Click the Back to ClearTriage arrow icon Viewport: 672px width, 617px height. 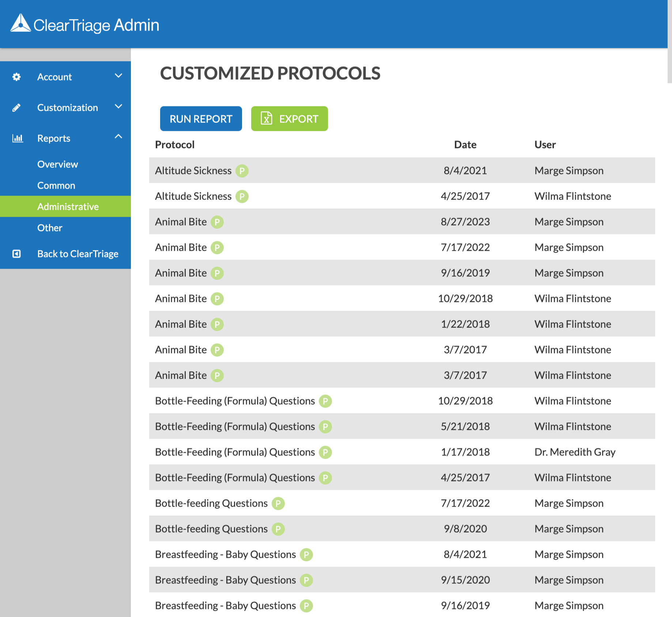(x=16, y=254)
